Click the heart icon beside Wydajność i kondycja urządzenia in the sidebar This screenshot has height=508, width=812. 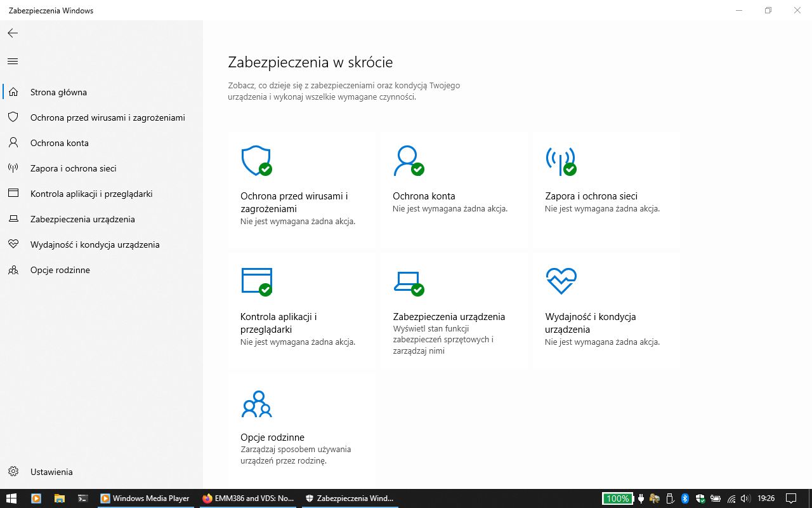13,244
